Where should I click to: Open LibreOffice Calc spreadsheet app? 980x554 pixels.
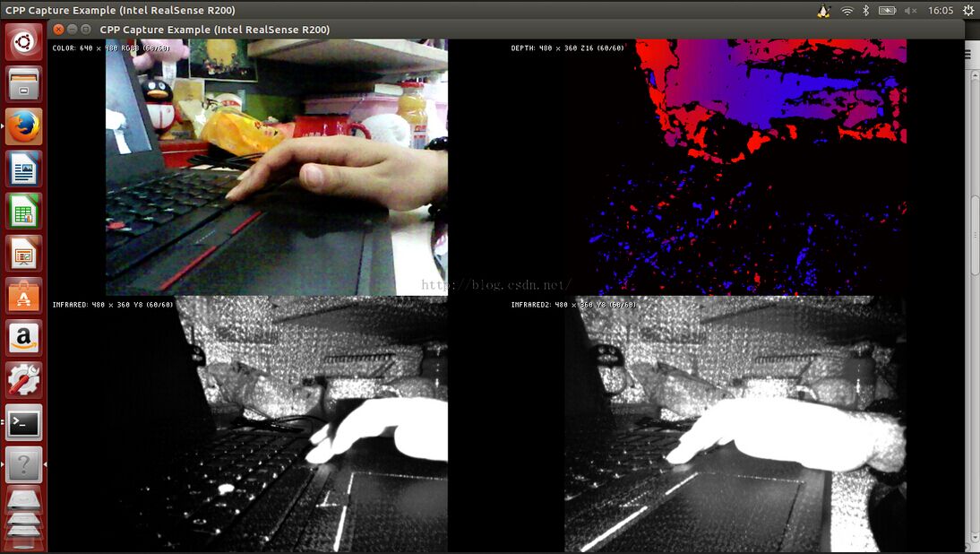(x=24, y=212)
